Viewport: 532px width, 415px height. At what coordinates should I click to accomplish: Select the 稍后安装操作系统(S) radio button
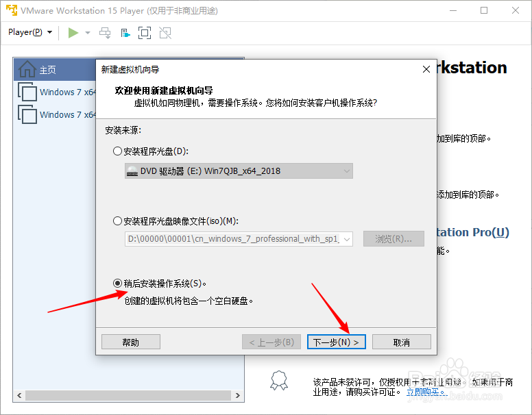[x=117, y=283]
